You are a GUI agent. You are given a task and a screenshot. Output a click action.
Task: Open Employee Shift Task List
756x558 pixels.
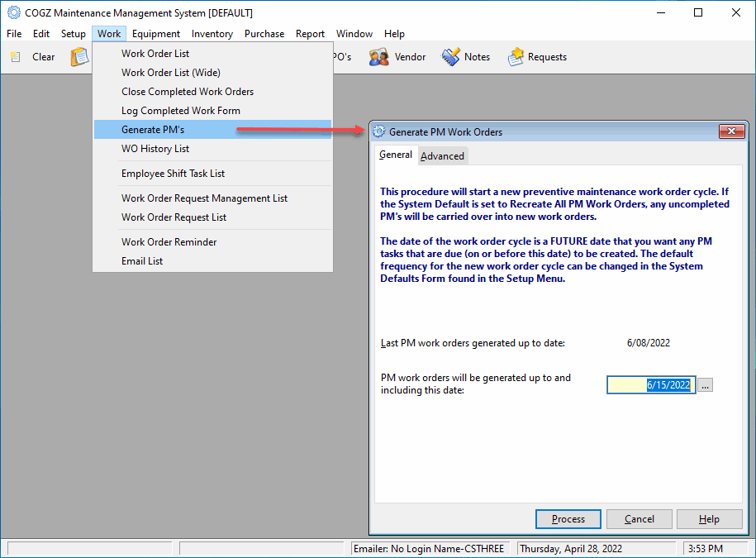click(212, 173)
